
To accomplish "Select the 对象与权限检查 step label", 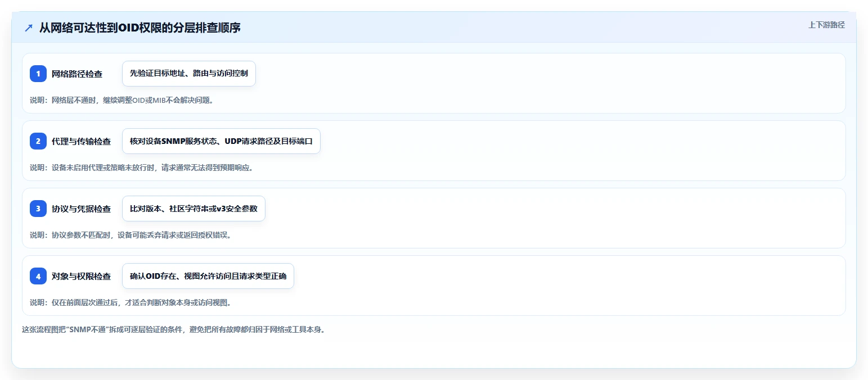I will [x=81, y=276].
